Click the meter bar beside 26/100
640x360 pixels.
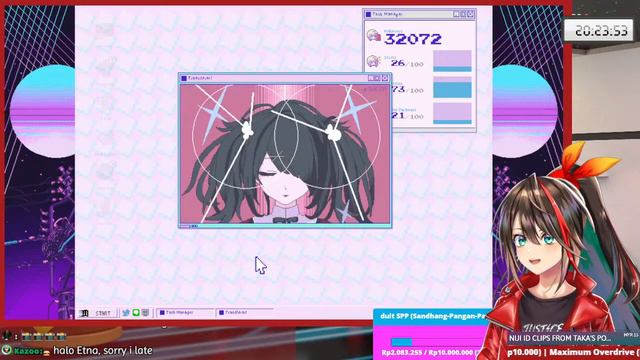[452, 61]
